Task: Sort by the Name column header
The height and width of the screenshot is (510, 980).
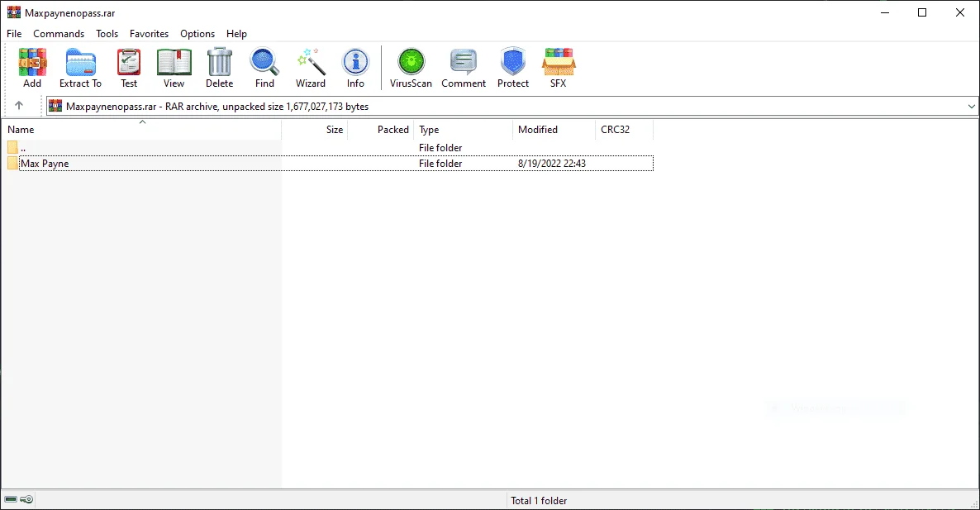Action: pos(142,130)
